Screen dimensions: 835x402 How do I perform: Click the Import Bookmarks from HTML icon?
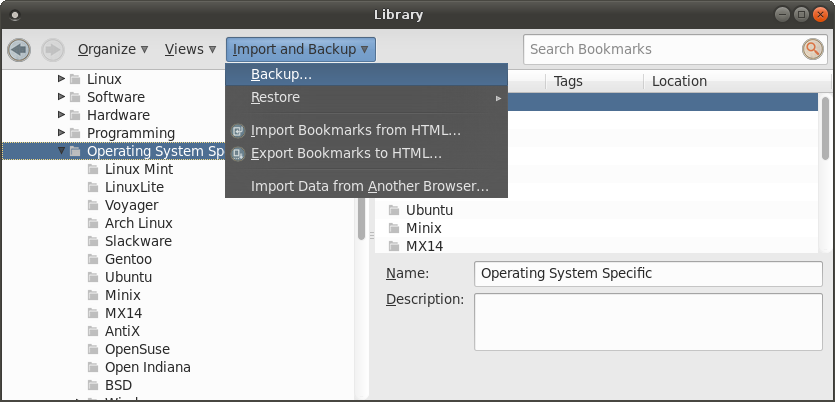tap(238, 130)
